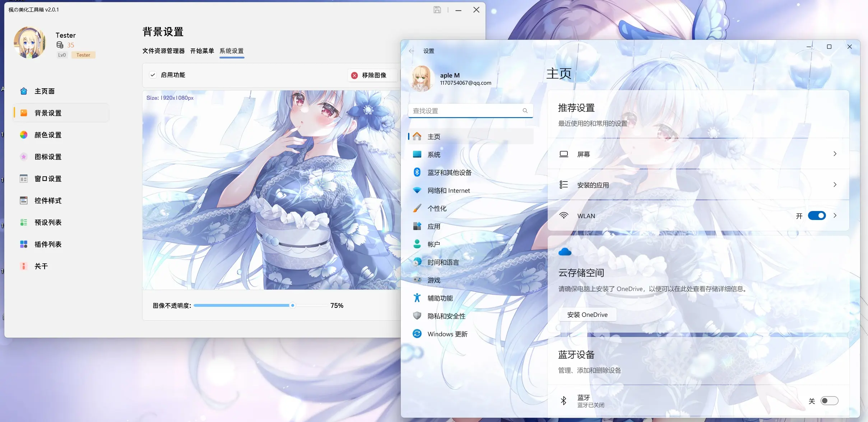Click 个性化 text in Settings sidebar
868x422 pixels.
point(437,208)
